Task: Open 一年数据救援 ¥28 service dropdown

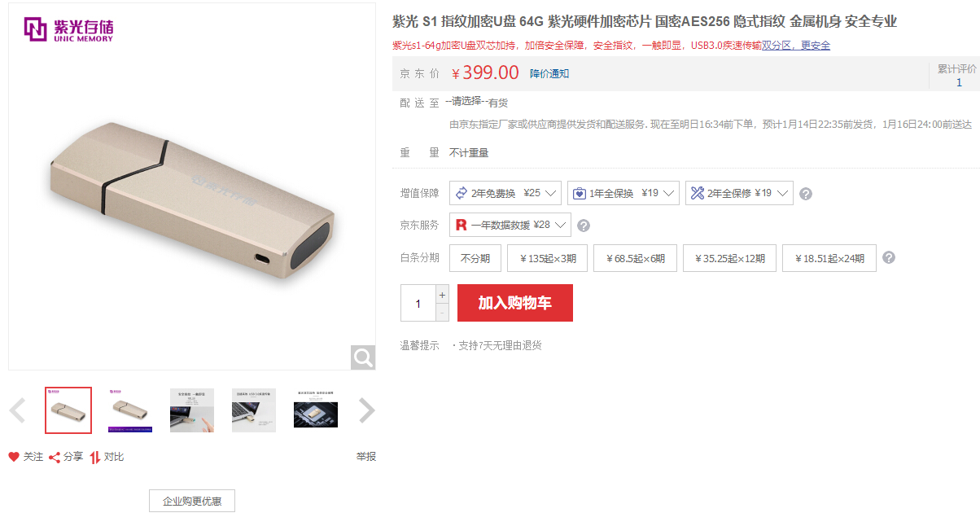Action: [x=510, y=225]
